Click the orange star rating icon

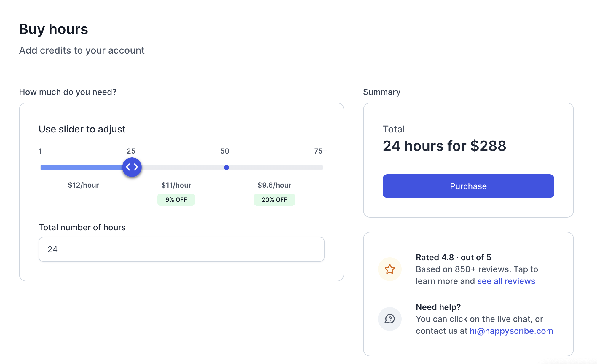click(x=390, y=269)
